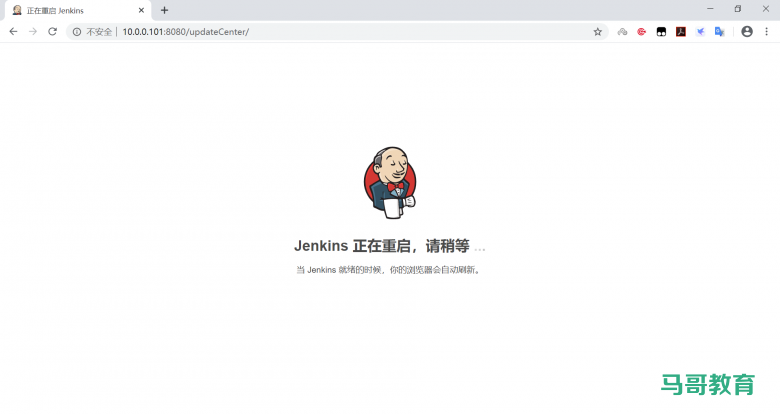Open the Chrome profile avatar menu
Viewport: 780px width, 414px height.
point(747,32)
